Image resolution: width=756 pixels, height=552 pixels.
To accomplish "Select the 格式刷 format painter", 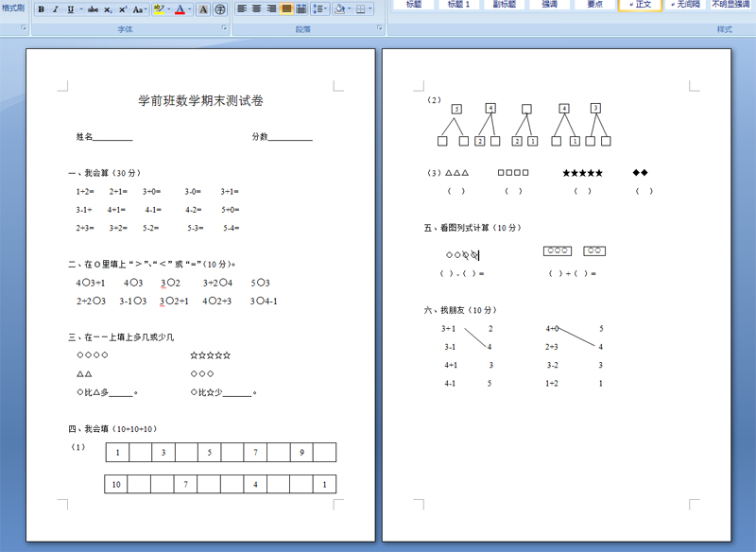I will click(x=13, y=8).
